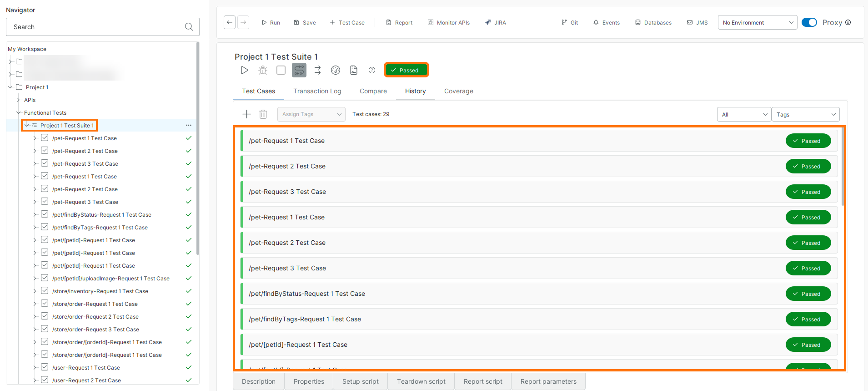Go forward with the right arrow button

243,22
